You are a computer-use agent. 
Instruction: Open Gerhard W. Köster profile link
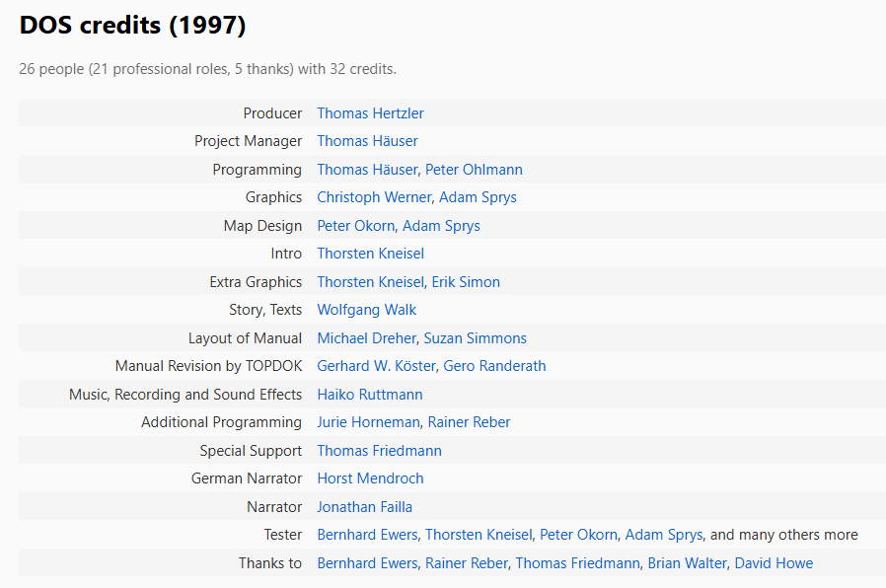[376, 366]
